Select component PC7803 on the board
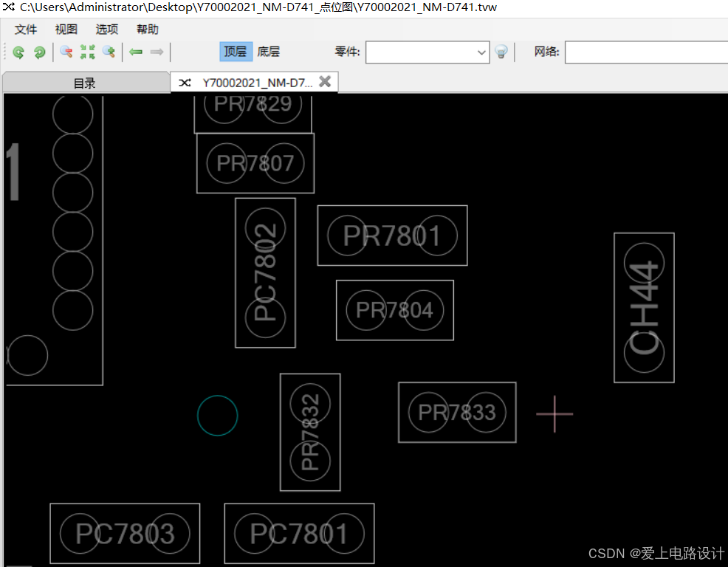The width and height of the screenshot is (728, 567). pyautogui.click(x=125, y=534)
